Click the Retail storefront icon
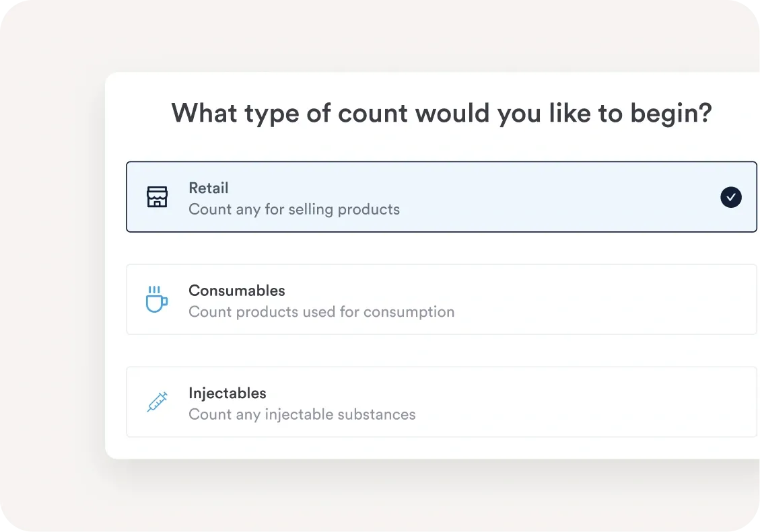 (x=157, y=197)
